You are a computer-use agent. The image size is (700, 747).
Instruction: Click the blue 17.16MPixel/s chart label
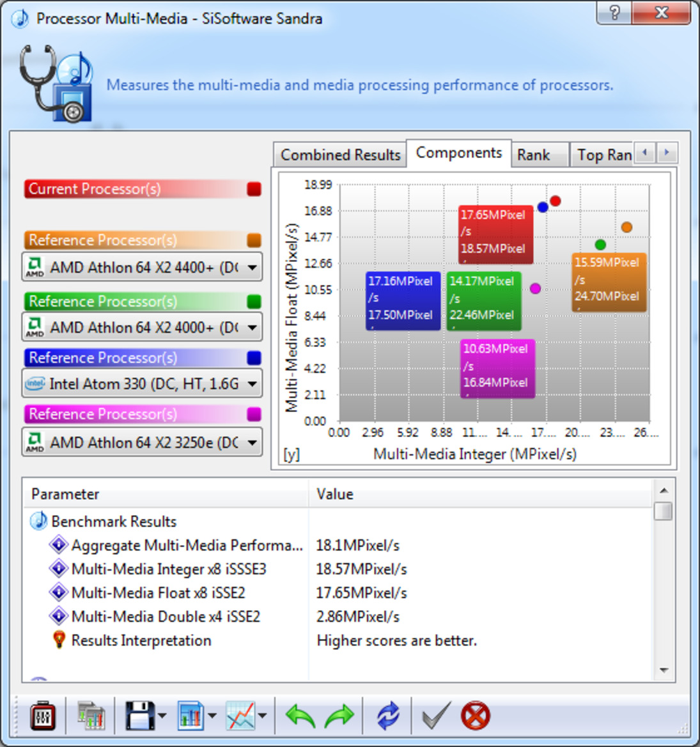tap(403, 300)
